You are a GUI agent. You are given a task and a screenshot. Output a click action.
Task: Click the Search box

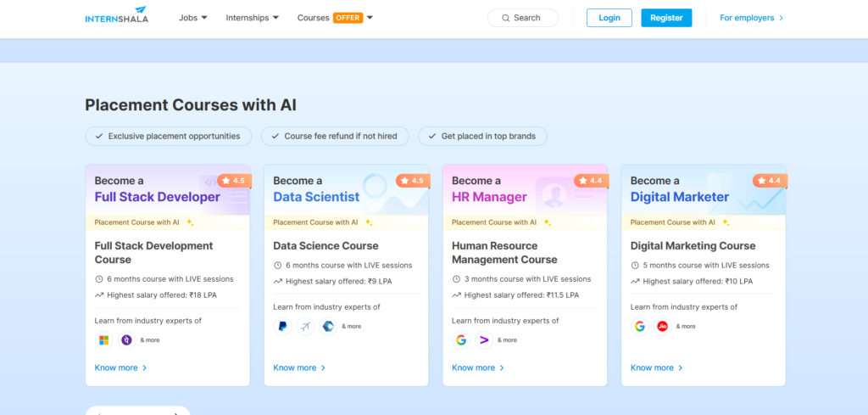522,18
